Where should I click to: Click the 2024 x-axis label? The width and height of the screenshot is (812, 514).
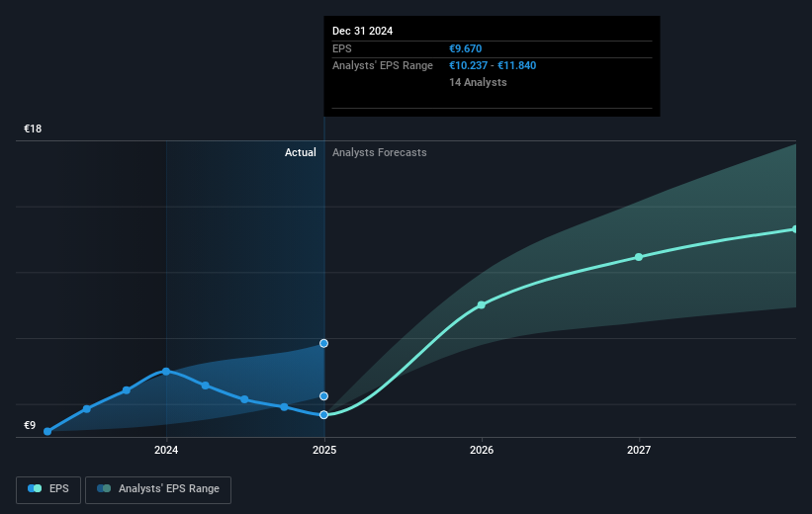[166, 450]
